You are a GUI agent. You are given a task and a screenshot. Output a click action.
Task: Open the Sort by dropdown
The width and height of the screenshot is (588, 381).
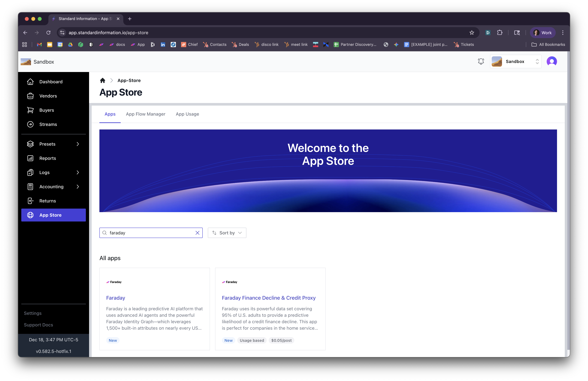click(227, 233)
